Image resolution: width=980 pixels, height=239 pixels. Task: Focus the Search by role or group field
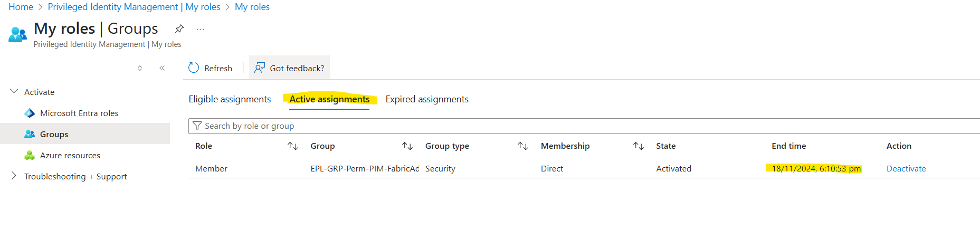(584, 126)
